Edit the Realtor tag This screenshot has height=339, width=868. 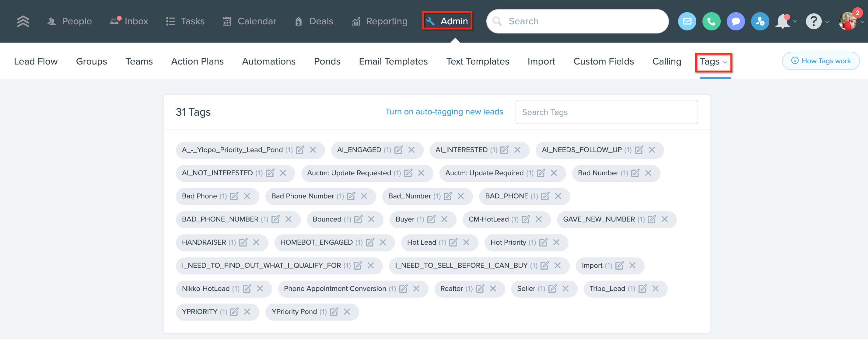click(x=480, y=289)
